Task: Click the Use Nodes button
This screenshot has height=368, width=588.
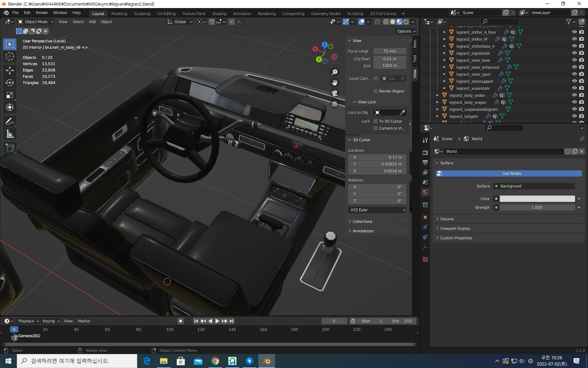Action: [x=511, y=173]
